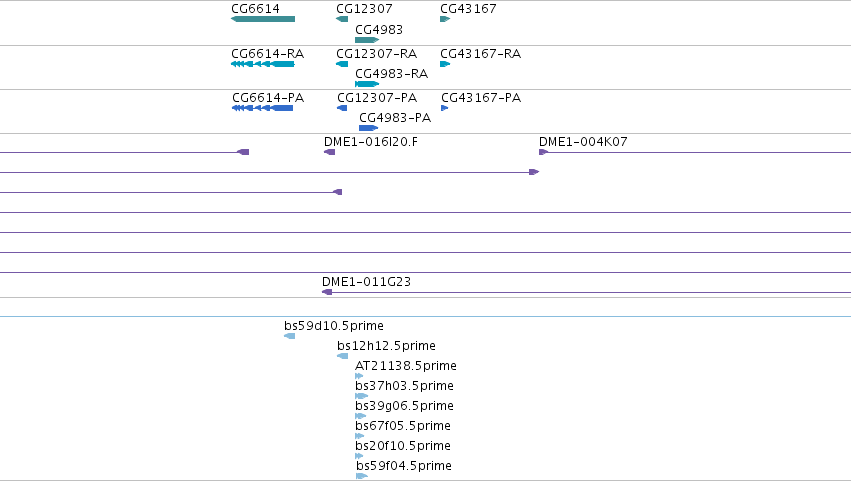This screenshot has width=851, height=481.
Task: Click the bs20f10.5prime EST label
Action: coord(403,446)
